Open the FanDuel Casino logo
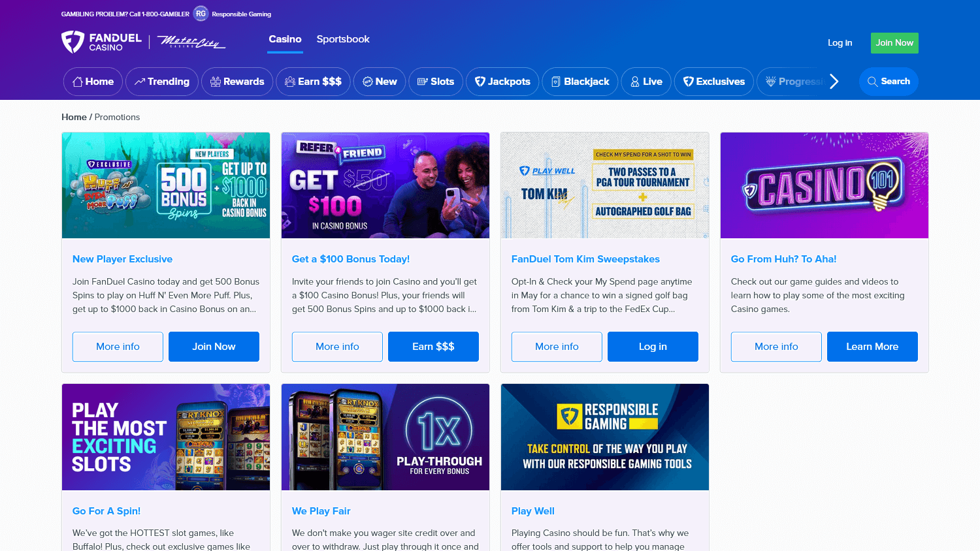The height and width of the screenshot is (551, 980). tap(101, 41)
